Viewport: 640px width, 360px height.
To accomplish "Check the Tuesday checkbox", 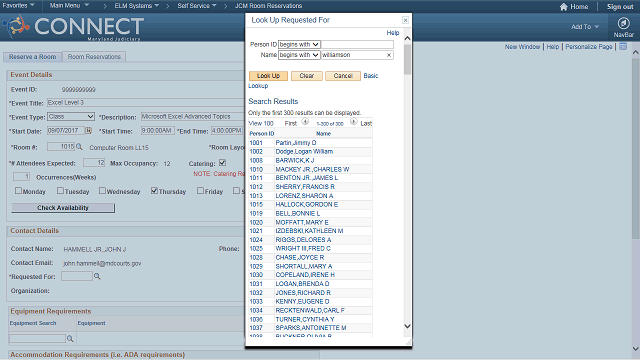I will [x=60, y=191].
